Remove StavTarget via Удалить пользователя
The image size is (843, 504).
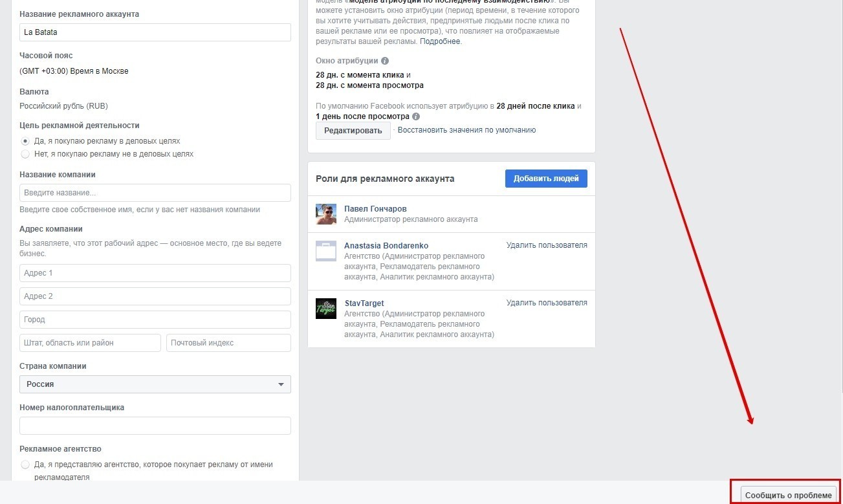pyautogui.click(x=547, y=303)
